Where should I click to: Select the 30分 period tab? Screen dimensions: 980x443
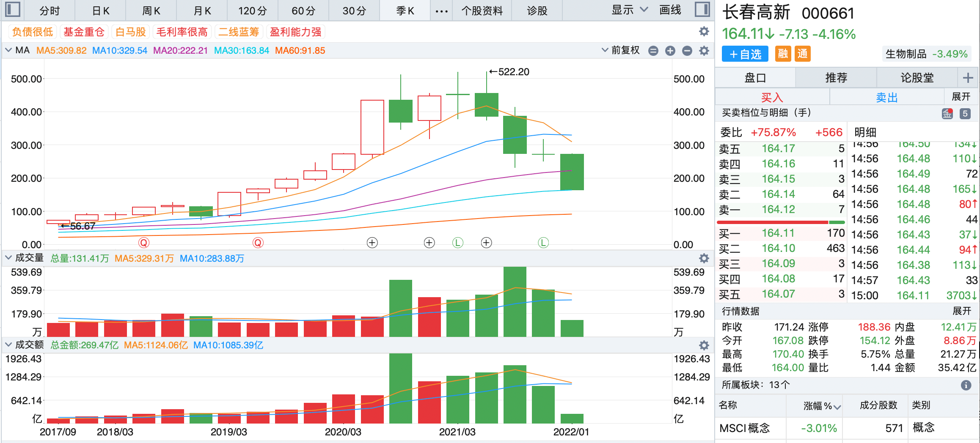pyautogui.click(x=354, y=11)
